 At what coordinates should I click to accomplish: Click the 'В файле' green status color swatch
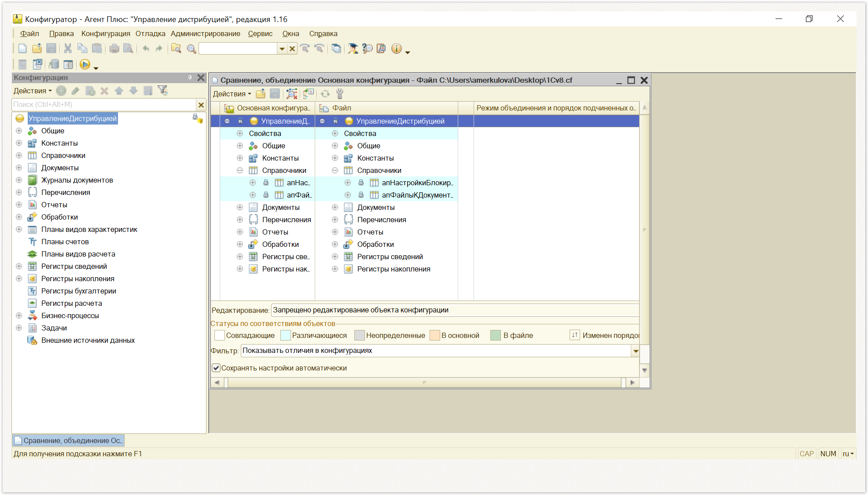coord(496,335)
